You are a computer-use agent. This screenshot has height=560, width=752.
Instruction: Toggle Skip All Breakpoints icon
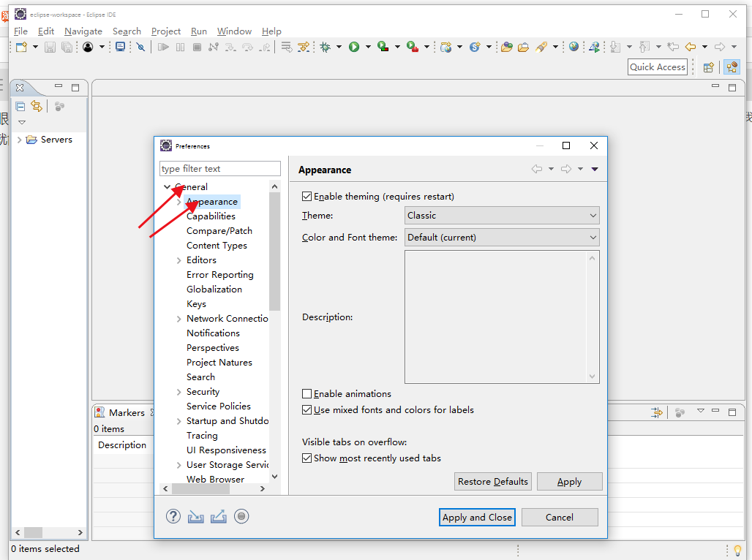(140, 47)
